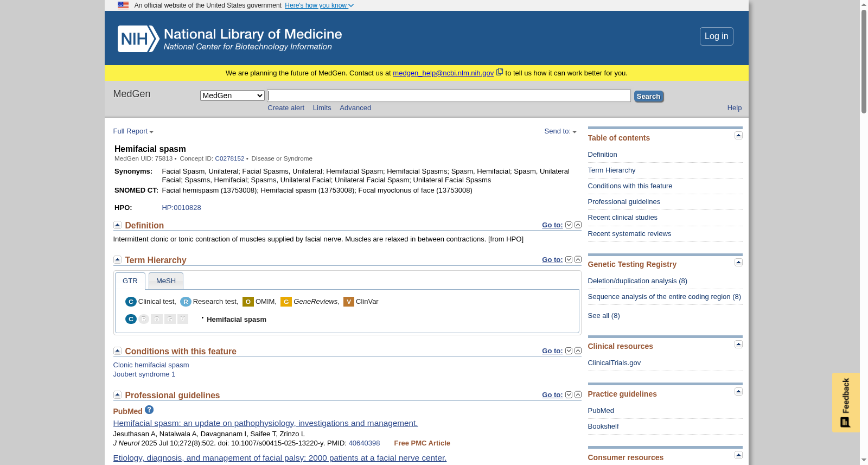Collapse the Definition section
Image resolution: width=868 pixels, height=465 pixels.
[x=117, y=225]
